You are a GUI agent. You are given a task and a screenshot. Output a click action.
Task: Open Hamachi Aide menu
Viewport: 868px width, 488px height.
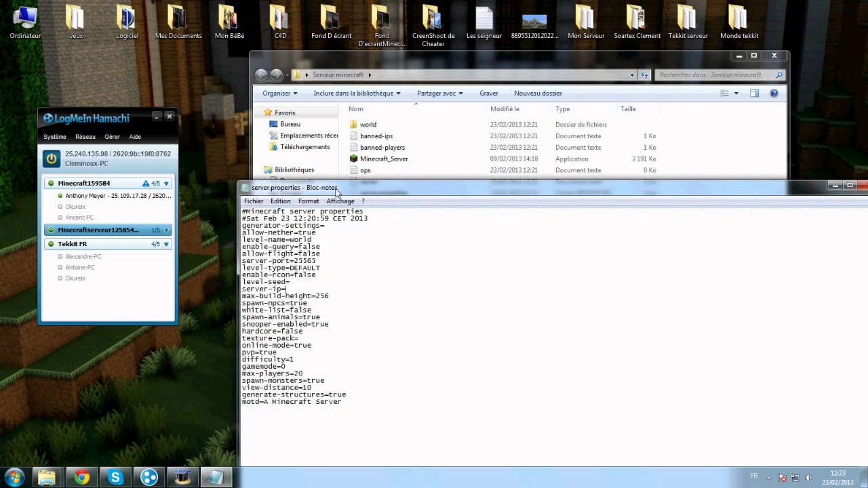[135, 137]
